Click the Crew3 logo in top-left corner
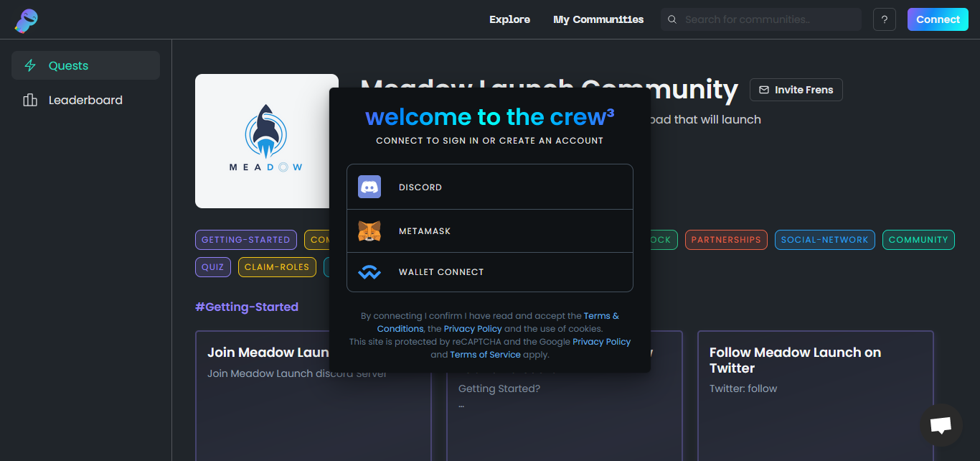980x461 pixels. (26, 20)
